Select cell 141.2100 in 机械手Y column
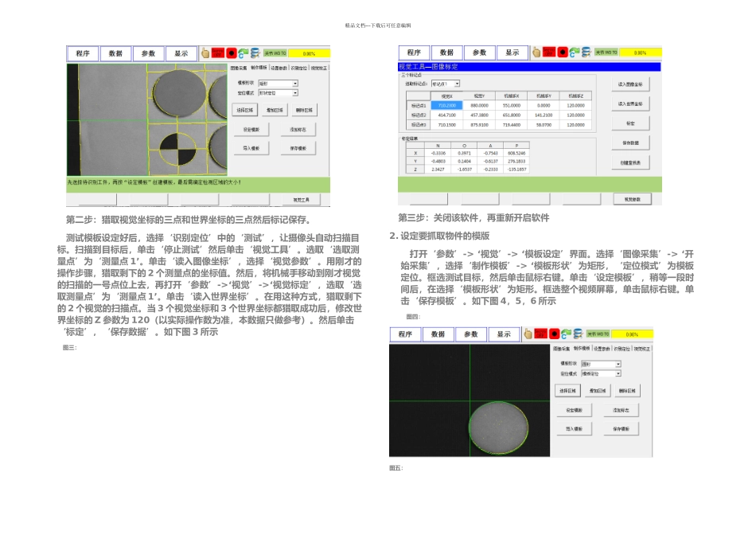This screenshot has width=756, height=535. click(544, 115)
